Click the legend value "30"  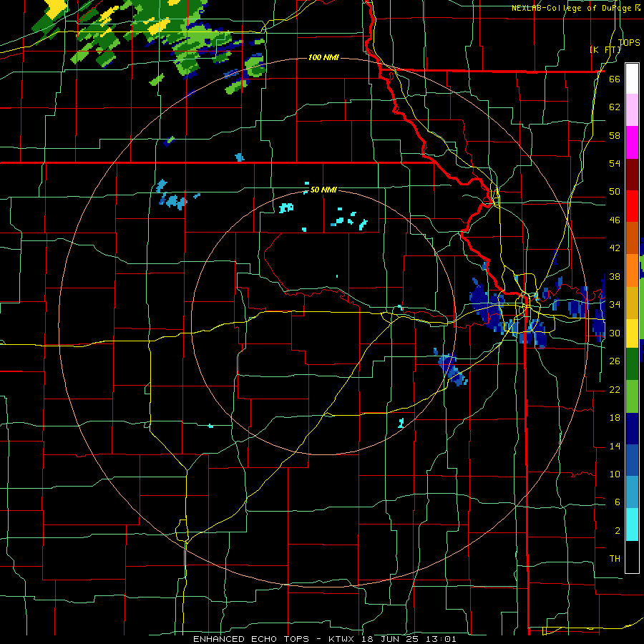[x=615, y=333]
